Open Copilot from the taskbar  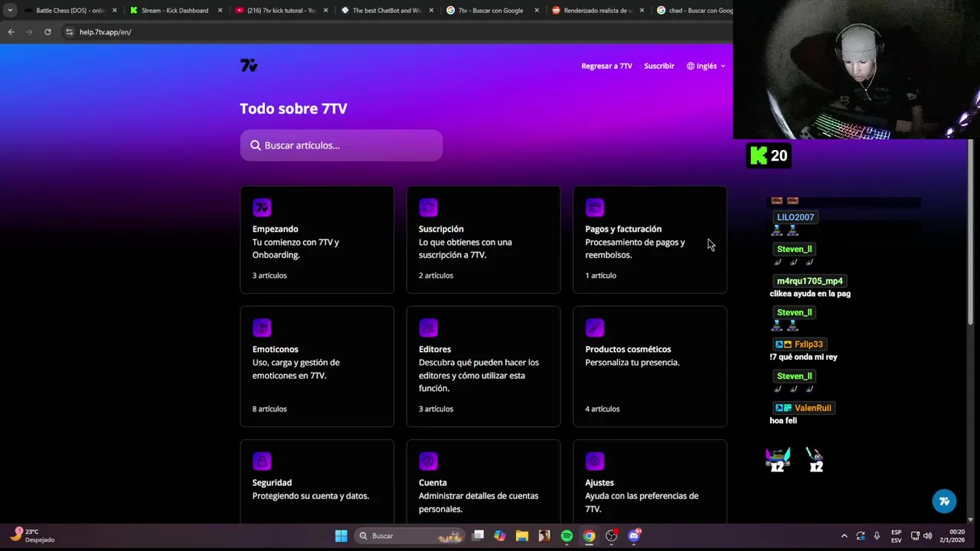click(500, 536)
